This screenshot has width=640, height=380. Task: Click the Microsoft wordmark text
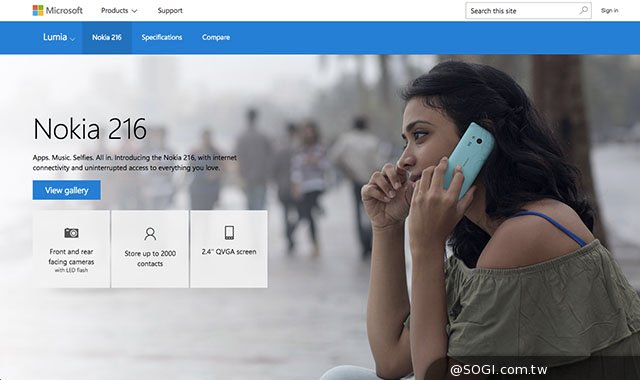[x=64, y=10]
